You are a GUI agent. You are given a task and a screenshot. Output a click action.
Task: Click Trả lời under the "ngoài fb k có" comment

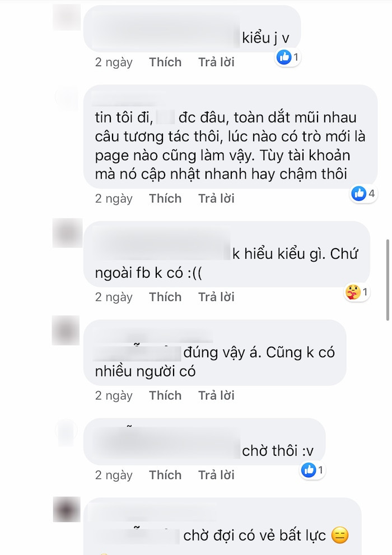(216, 297)
